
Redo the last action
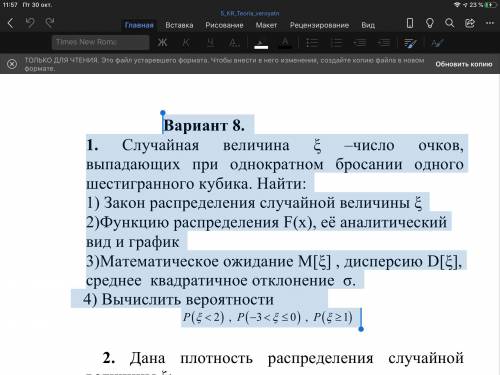[50, 23]
